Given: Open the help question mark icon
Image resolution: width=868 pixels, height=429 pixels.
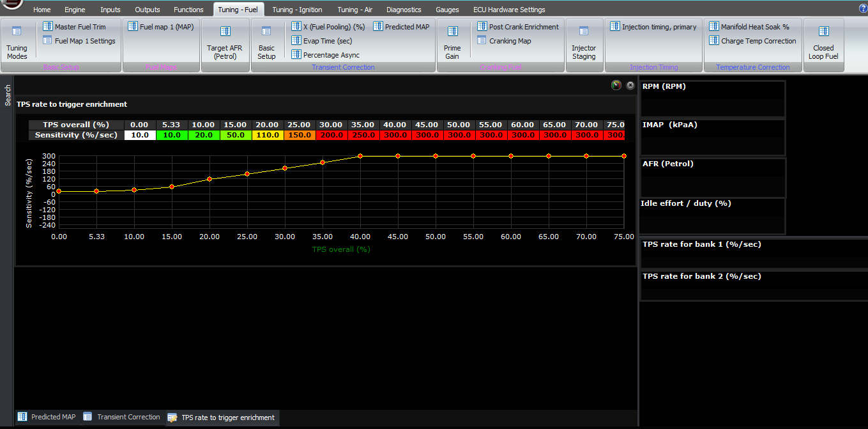Looking at the screenshot, I should click(x=863, y=8).
